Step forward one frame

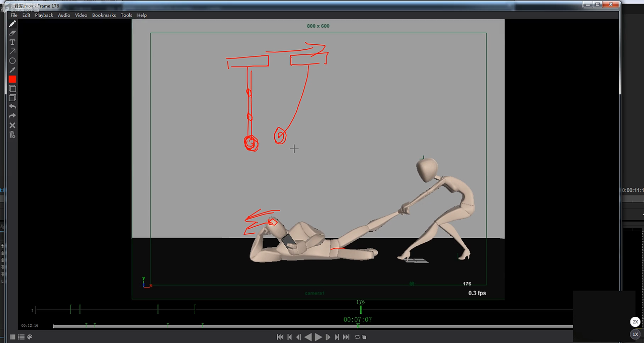(x=328, y=337)
